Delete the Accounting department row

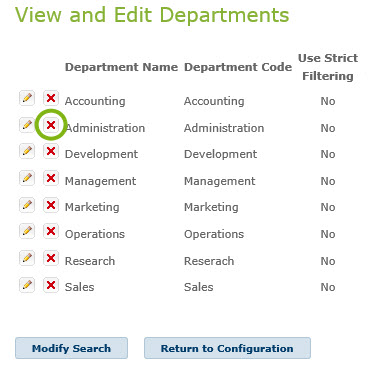tap(51, 98)
